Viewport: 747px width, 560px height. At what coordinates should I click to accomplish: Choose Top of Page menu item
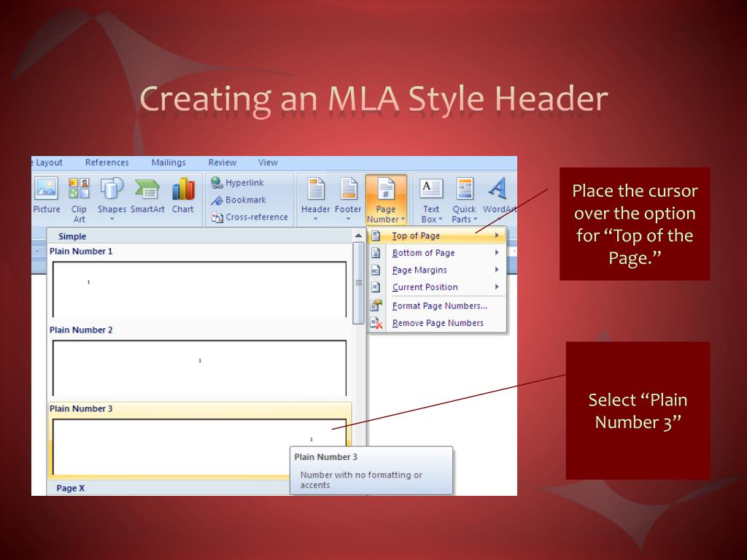click(436, 236)
